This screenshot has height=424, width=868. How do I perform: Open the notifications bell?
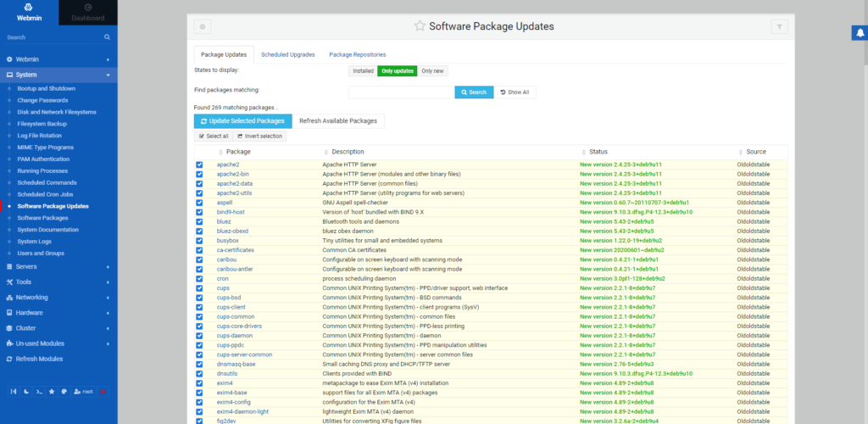pos(860,33)
